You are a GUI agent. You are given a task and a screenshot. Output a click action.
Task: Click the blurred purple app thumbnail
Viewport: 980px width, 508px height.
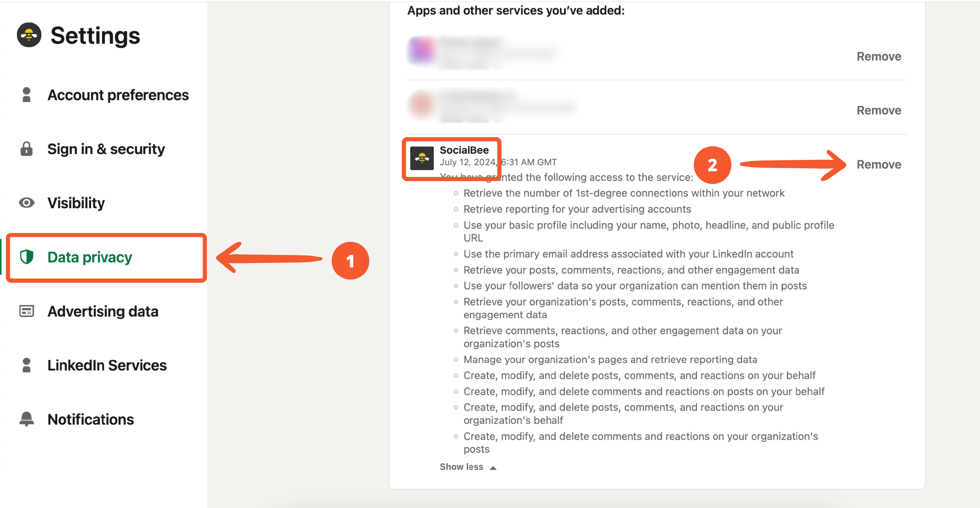coord(422,50)
